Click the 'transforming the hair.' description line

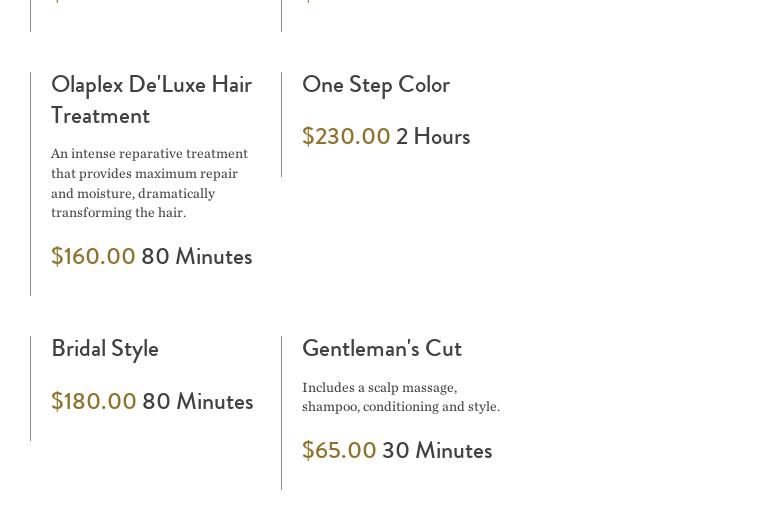[118, 212]
